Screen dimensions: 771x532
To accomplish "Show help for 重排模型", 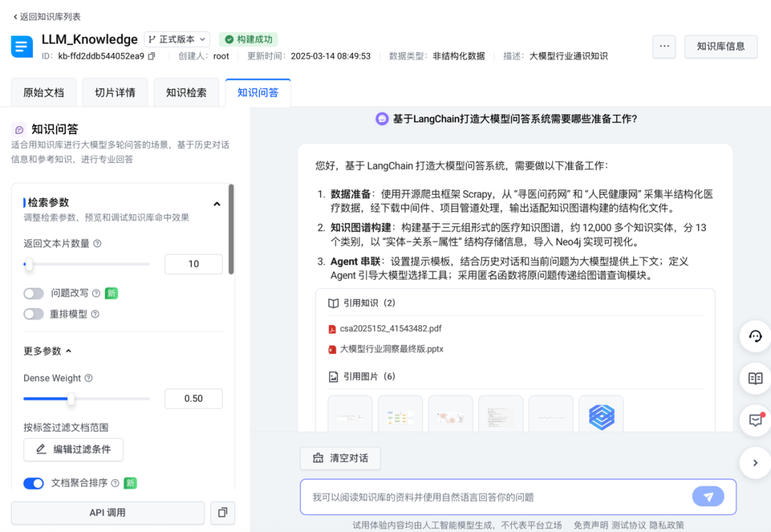I will coord(95,314).
